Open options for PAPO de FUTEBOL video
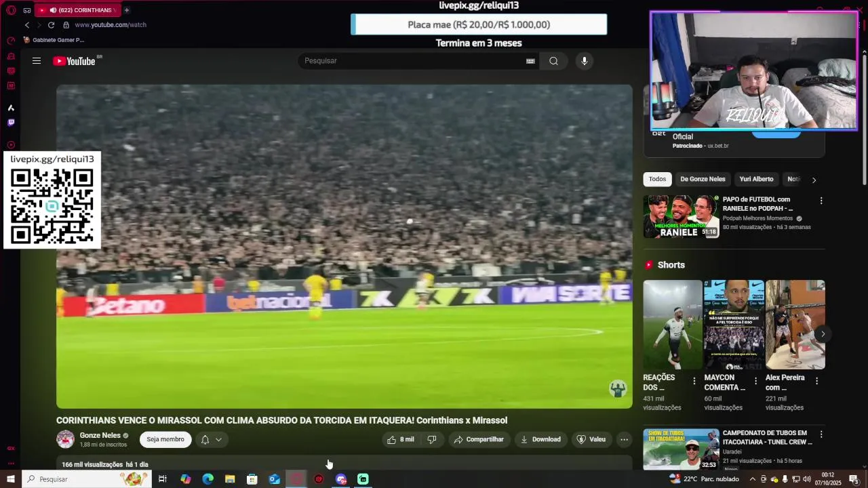 821,201
